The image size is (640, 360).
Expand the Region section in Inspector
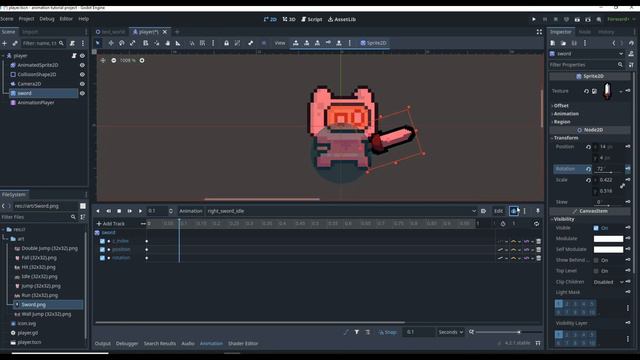(x=562, y=122)
